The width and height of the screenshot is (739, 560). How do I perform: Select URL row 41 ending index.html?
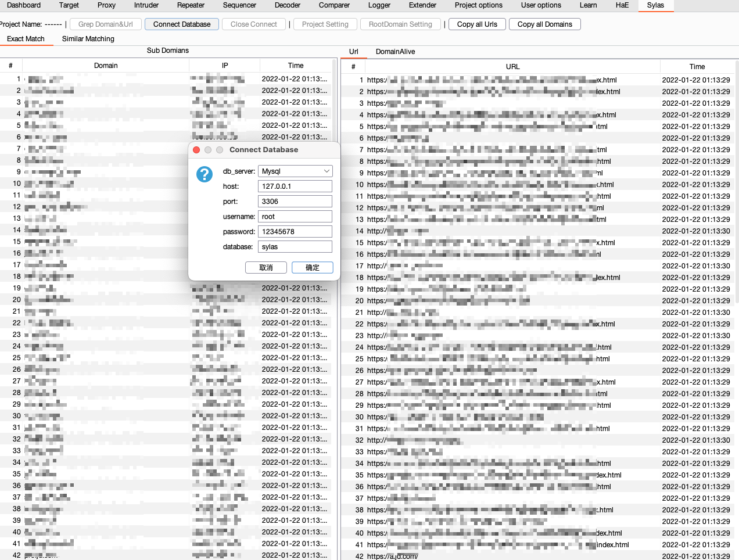[537, 545]
